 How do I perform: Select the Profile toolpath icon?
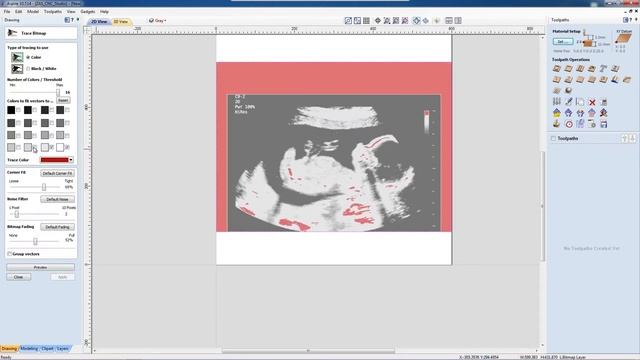click(557, 69)
